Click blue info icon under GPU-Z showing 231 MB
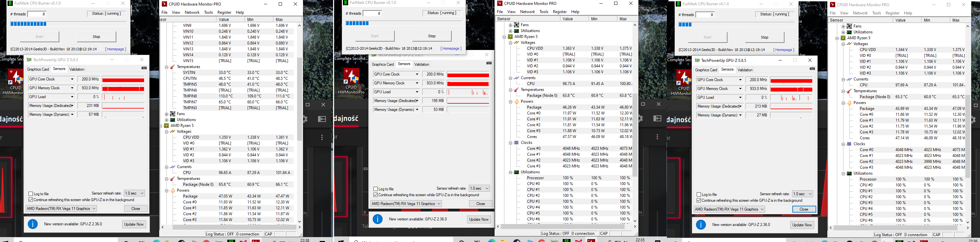980x242 pixels. tap(33, 224)
